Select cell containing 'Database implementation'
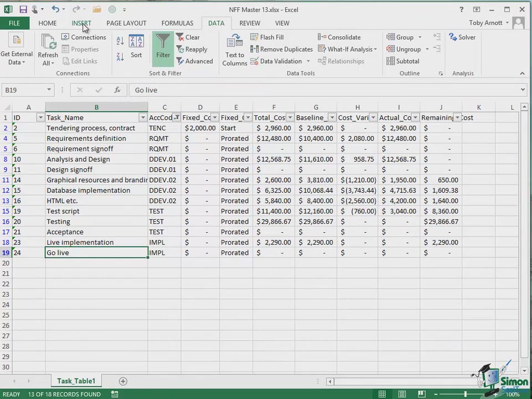Screen dimensions: 532x399 pyautogui.click(x=96, y=190)
